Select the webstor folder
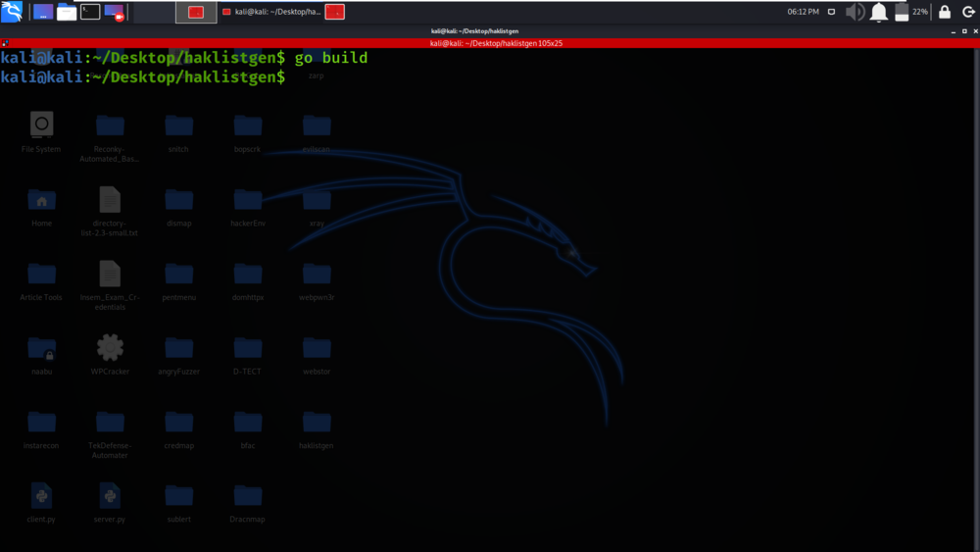This screenshot has width=980, height=552. tap(317, 356)
